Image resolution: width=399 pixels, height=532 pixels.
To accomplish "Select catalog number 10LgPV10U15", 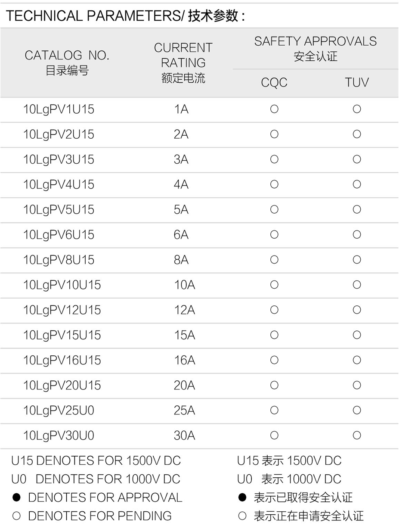I will pos(62,285).
